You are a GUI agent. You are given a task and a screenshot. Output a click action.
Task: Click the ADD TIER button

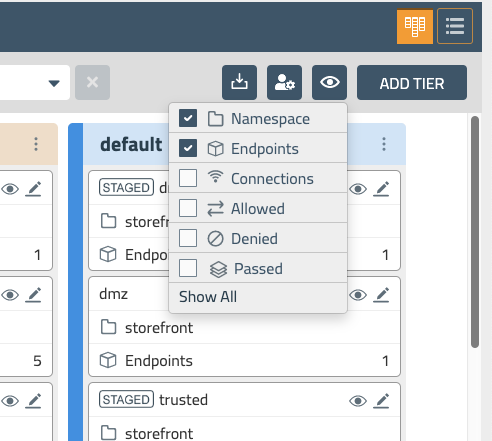coord(412,82)
